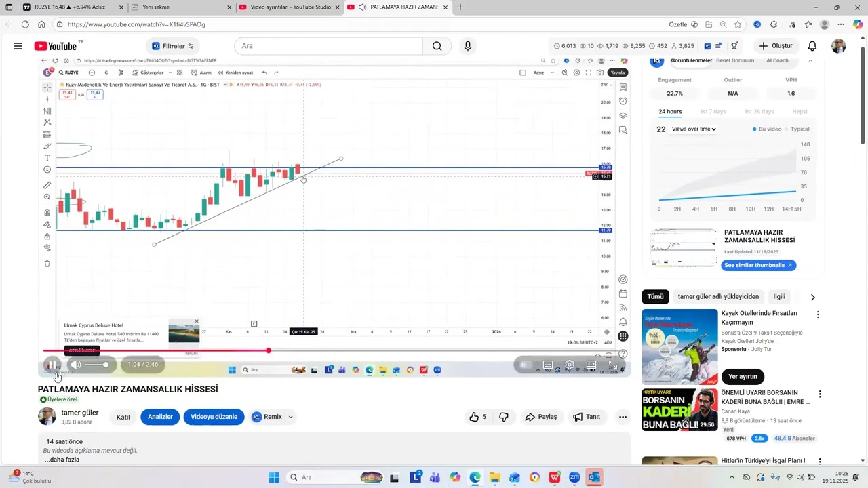Switch to the Video ayrıntıları YouTube Studio tab

coord(289,7)
